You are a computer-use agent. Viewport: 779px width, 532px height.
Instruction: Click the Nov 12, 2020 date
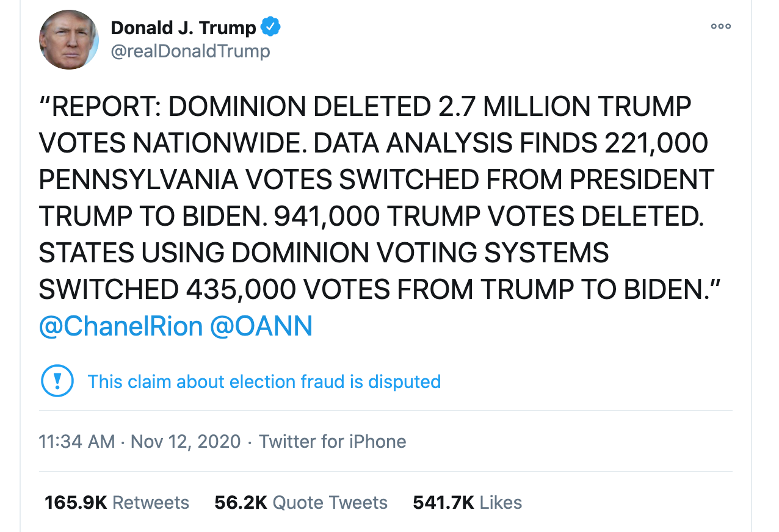click(186, 441)
